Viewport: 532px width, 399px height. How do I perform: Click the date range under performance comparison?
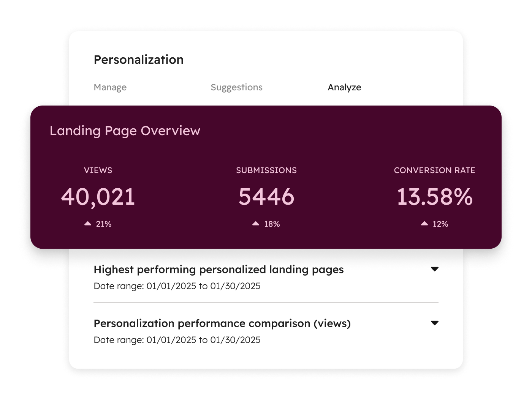(177, 340)
